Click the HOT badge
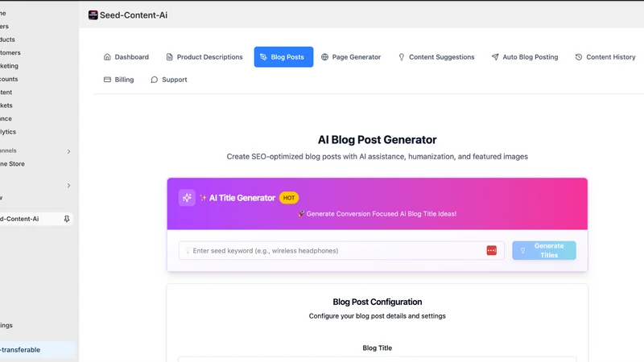The width and height of the screenshot is (644, 362). (x=289, y=198)
